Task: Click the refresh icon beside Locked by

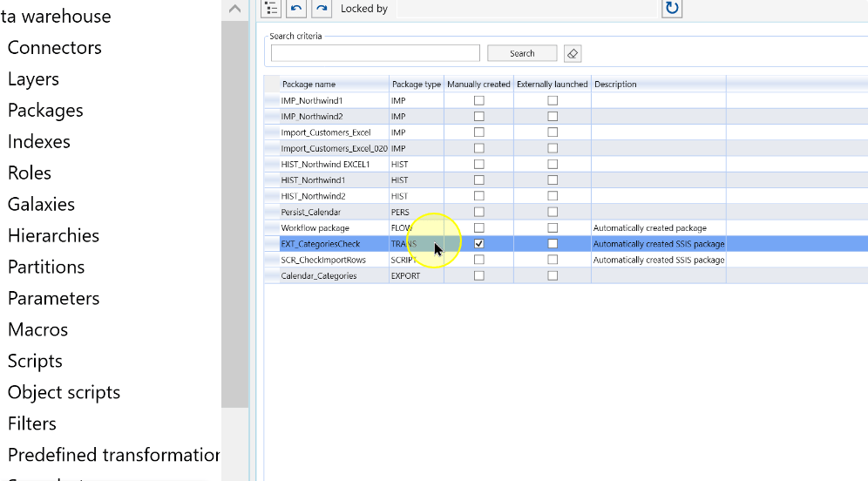Action: tap(672, 9)
